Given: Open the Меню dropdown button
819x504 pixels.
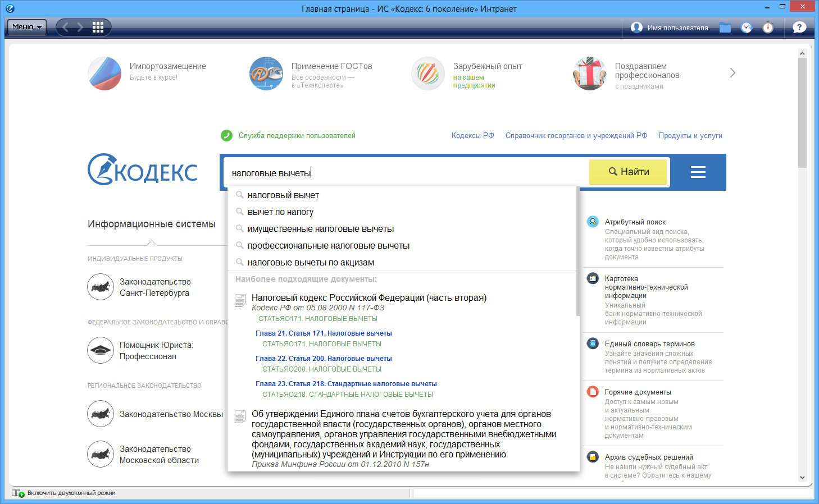Looking at the screenshot, I should 26,27.
